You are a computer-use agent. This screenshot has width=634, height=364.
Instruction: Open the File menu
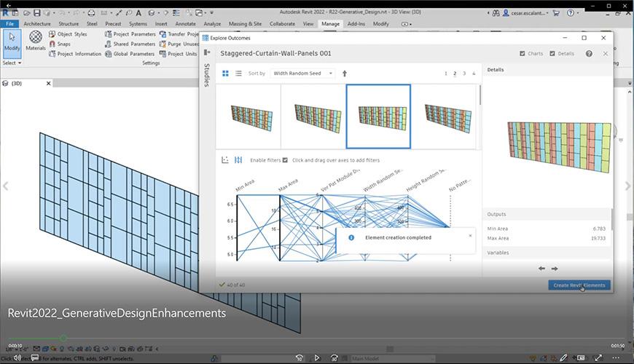click(x=9, y=24)
